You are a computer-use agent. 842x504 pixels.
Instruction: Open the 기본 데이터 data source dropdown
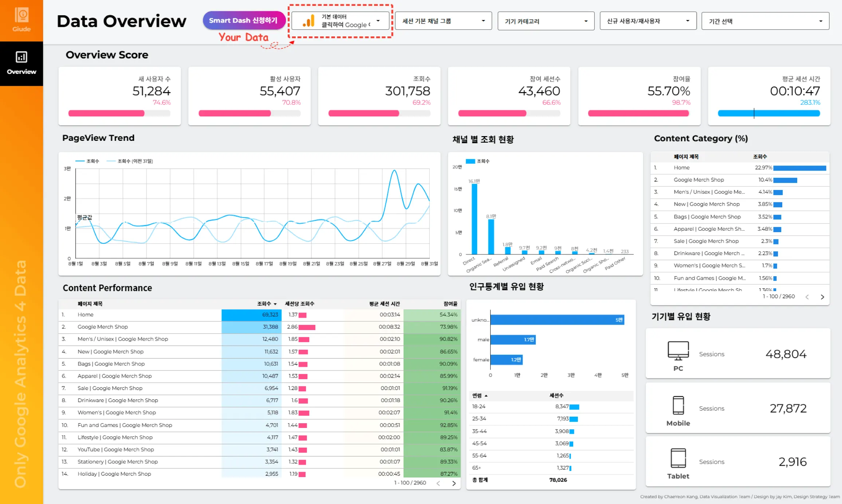coord(340,21)
